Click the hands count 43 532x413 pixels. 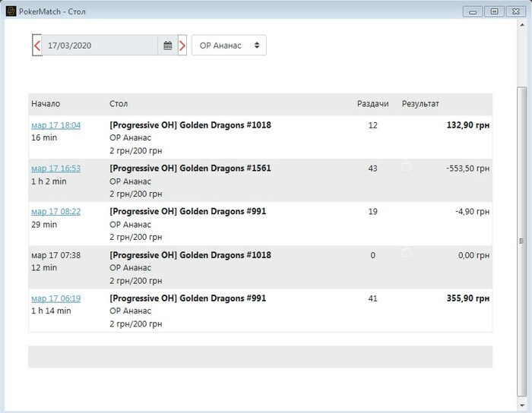(x=373, y=169)
